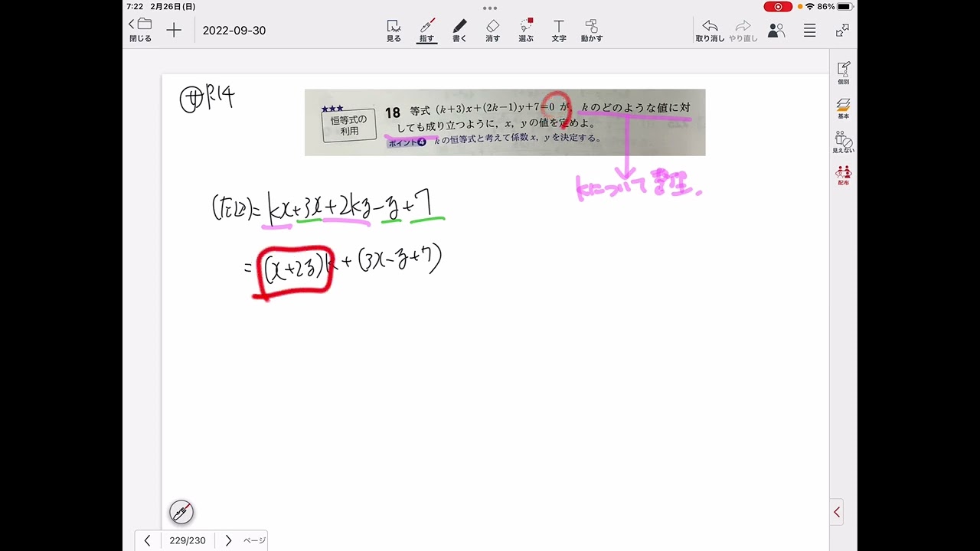Add a new page with plus icon

point(174,31)
